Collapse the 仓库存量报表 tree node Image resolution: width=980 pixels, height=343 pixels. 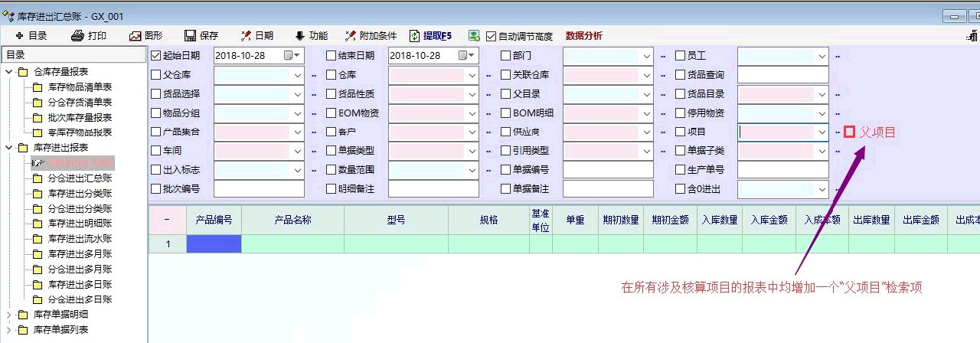coord(9,72)
